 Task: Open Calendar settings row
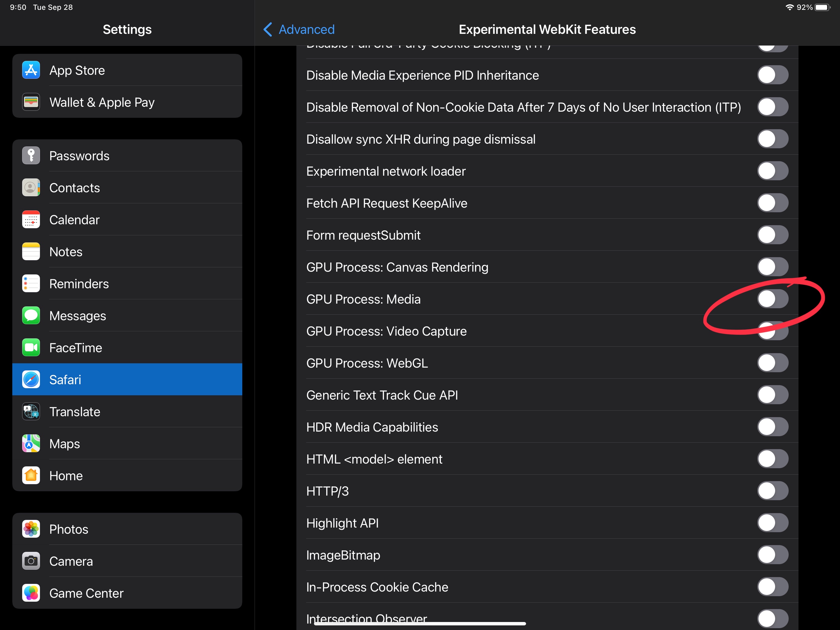click(127, 220)
